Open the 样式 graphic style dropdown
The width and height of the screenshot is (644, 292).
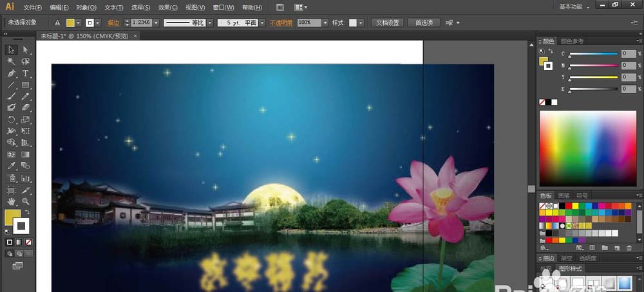click(361, 23)
